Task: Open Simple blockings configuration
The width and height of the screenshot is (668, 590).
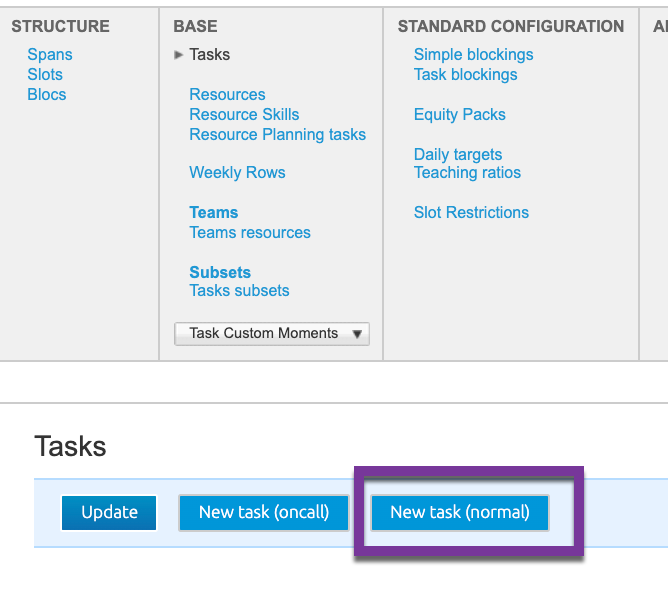Action: [474, 55]
